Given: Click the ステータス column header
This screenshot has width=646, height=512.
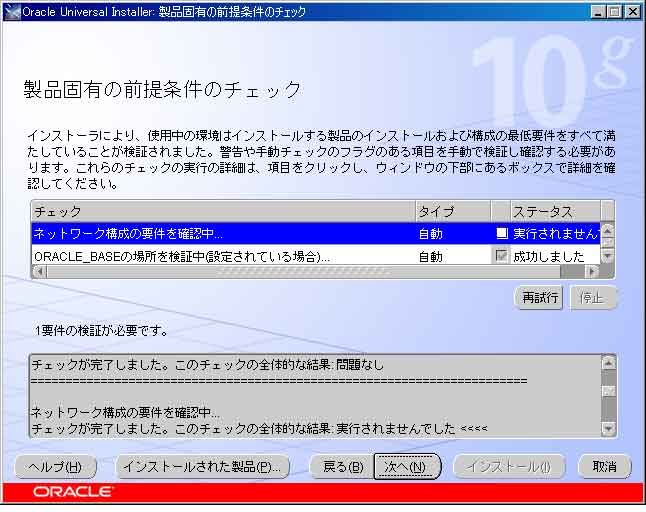Looking at the screenshot, I should click(x=555, y=212).
